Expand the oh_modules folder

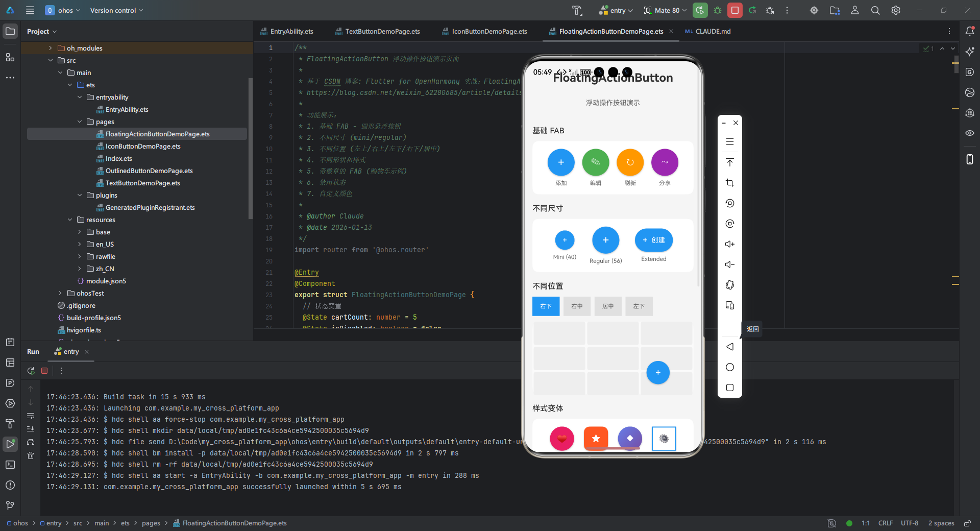(50, 48)
